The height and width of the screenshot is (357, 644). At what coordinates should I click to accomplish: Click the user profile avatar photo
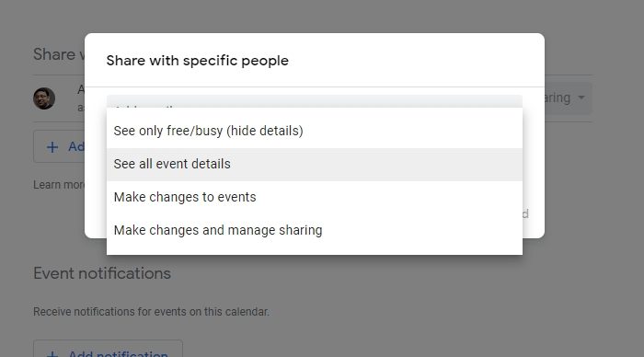(44, 98)
